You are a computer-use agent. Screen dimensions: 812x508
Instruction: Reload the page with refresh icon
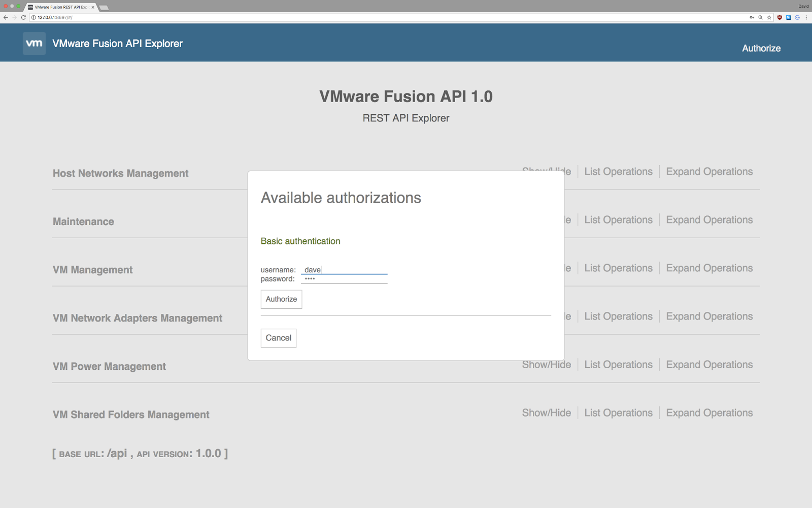(x=23, y=17)
